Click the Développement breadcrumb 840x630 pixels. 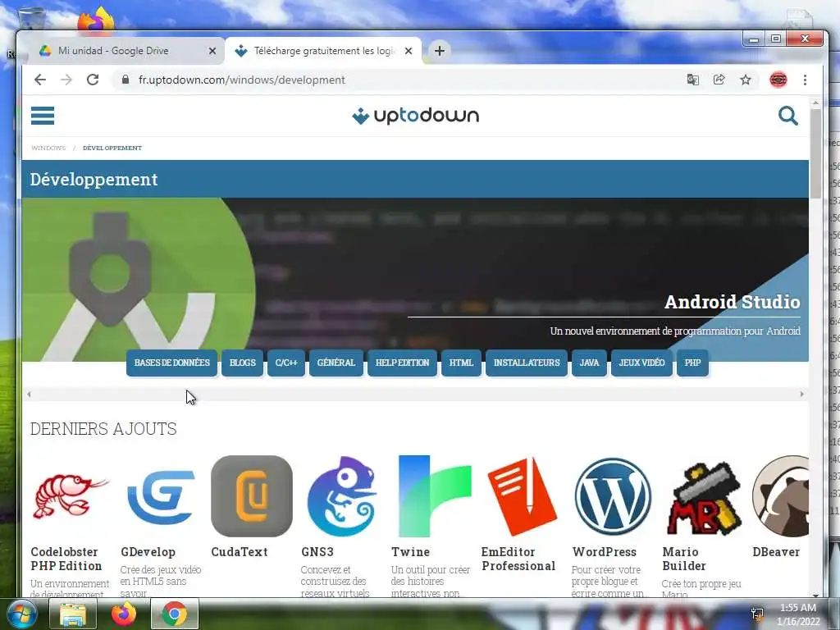click(112, 148)
